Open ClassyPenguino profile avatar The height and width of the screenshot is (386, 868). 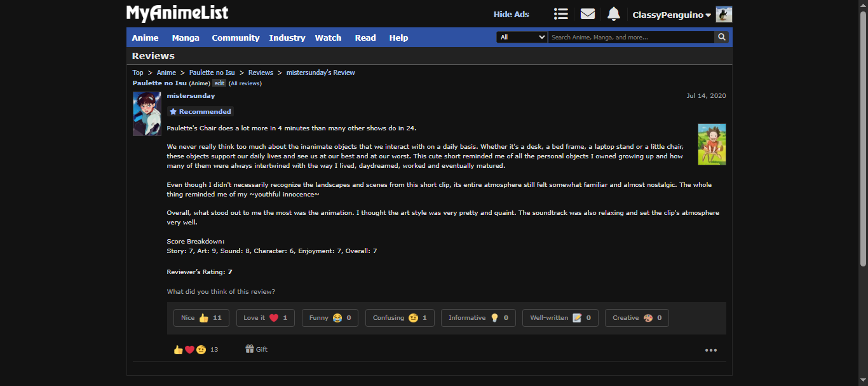point(724,15)
